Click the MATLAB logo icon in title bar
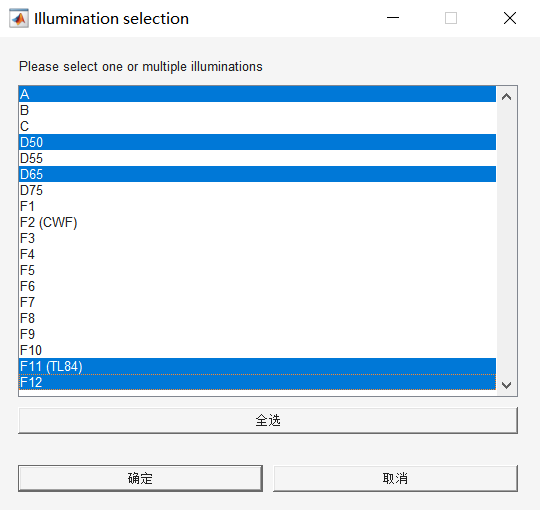Image resolution: width=540 pixels, height=510 pixels. pos(19,19)
